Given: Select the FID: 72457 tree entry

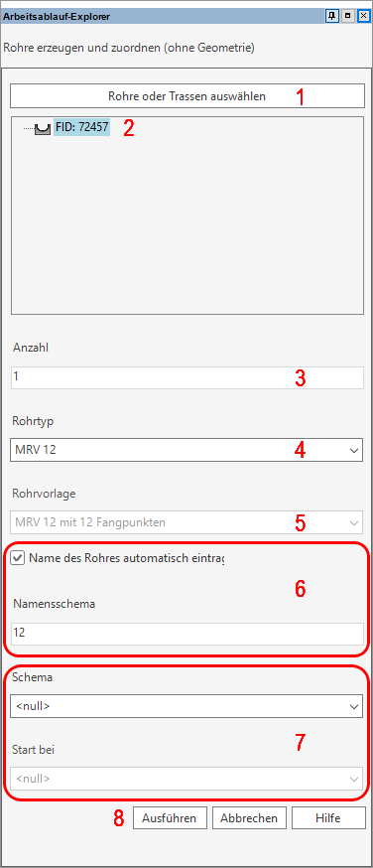Looking at the screenshot, I should [x=81, y=128].
